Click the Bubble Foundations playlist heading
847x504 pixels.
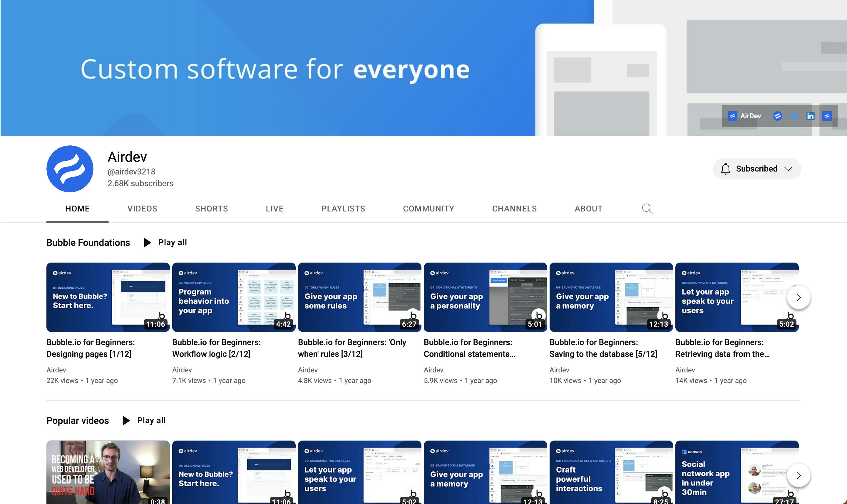click(x=88, y=243)
